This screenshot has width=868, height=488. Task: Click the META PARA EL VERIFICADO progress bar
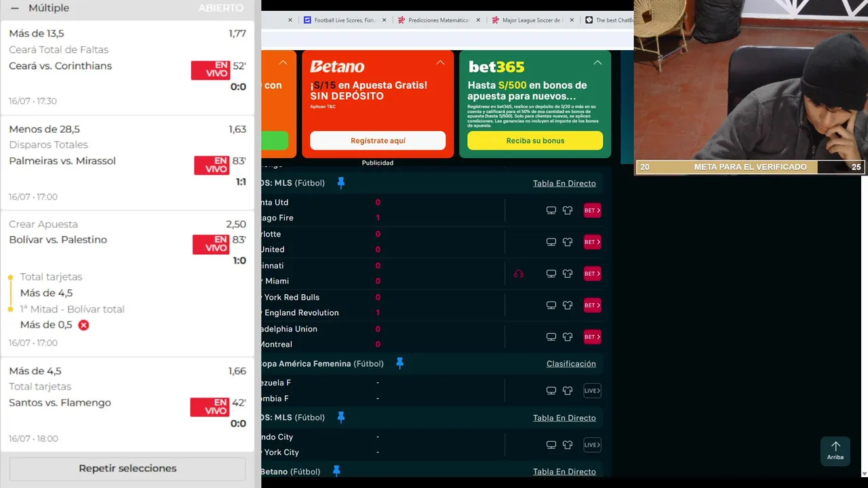click(750, 167)
